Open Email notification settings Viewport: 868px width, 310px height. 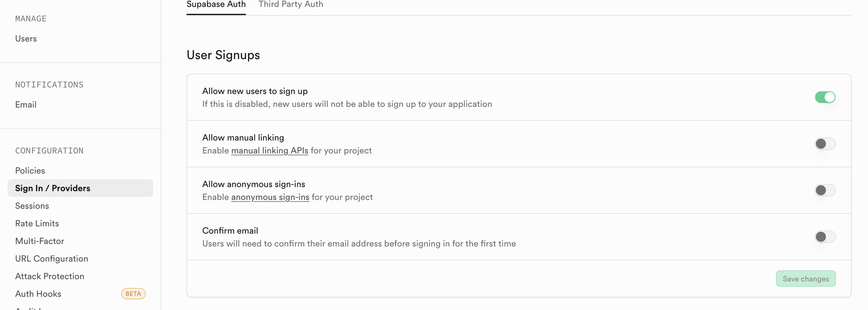[26, 105]
